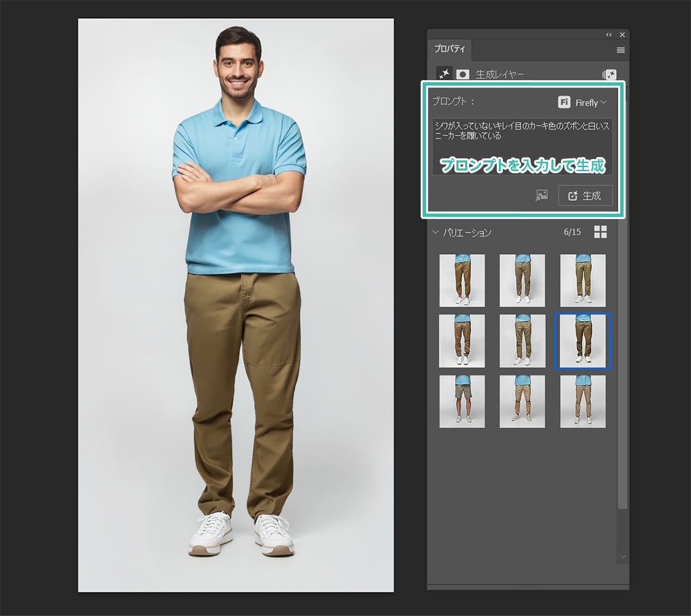Open the Properties panel flyout menu
691x616 pixels.
620,51
